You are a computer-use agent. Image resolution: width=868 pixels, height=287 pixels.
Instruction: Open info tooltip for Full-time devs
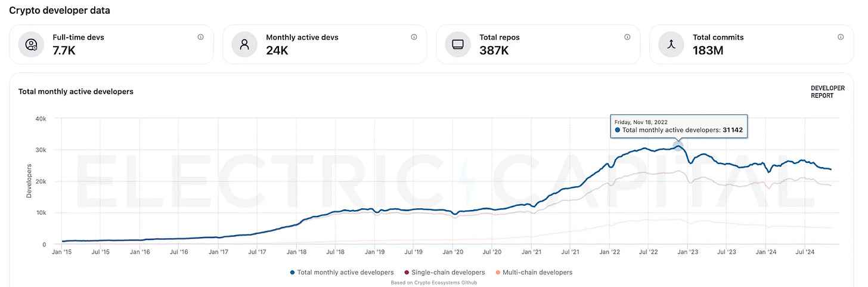point(200,37)
